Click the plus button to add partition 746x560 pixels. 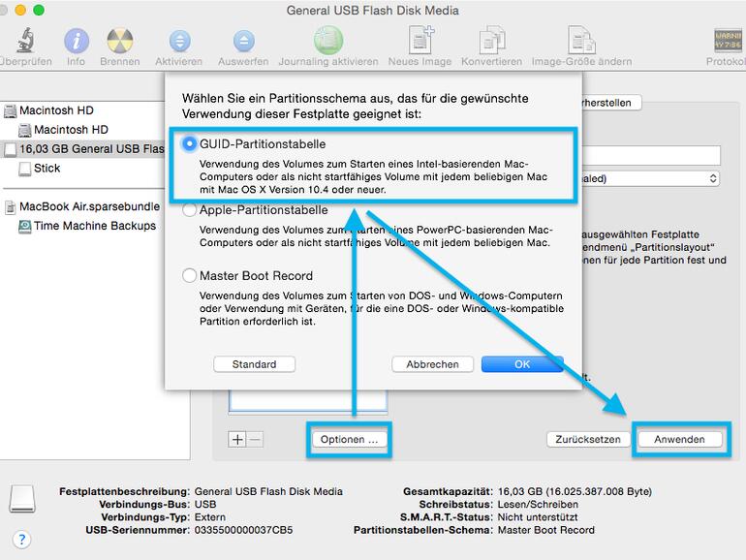[237, 439]
